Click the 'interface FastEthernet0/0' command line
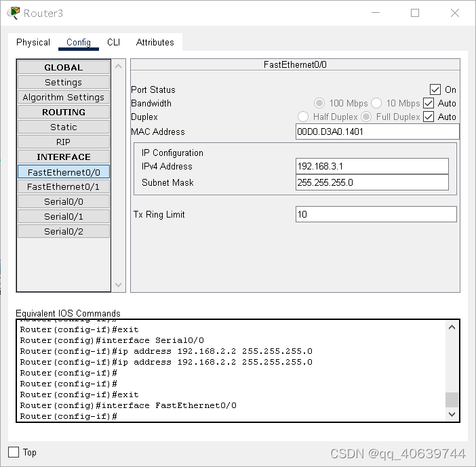 pyautogui.click(x=128, y=405)
